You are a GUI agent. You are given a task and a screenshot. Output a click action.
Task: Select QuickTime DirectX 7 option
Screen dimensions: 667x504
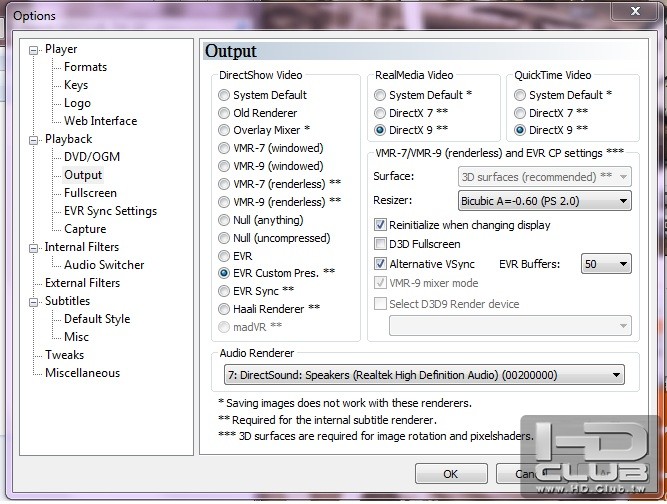pyautogui.click(x=520, y=113)
